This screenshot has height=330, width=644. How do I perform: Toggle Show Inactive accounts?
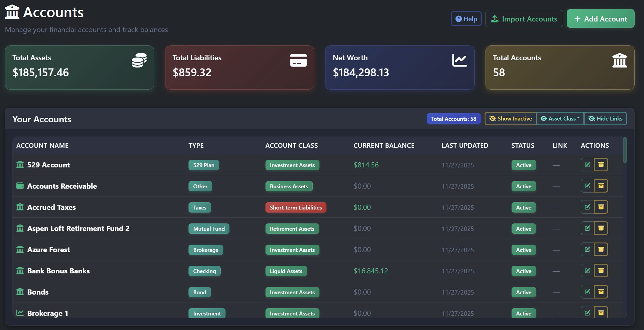click(x=510, y=118)
